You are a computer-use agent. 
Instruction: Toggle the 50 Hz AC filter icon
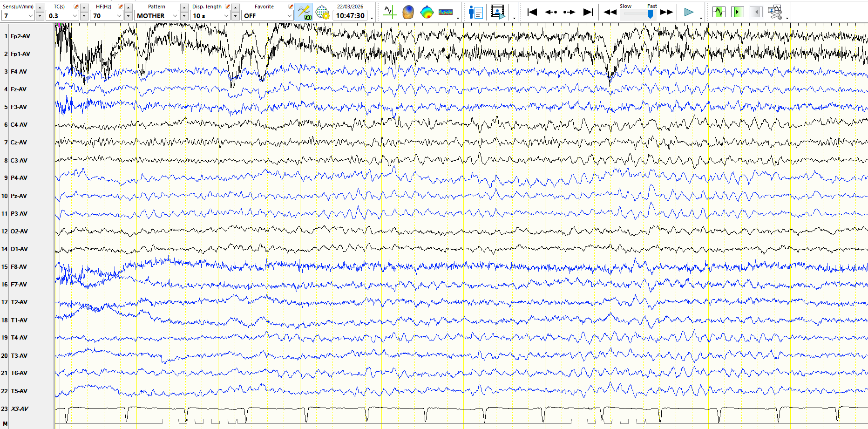[304, 12]
